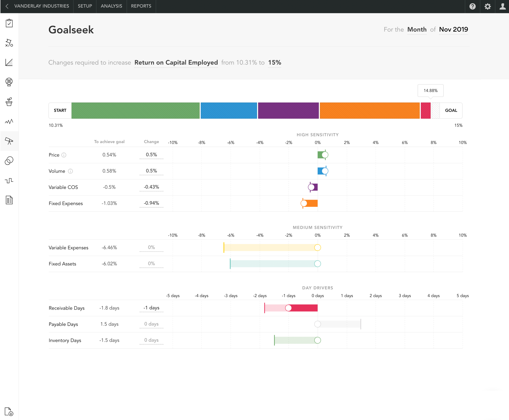Viewport: 509px width, 420px height.
Task: Click the blue segment of the progress bar
Action: click(229, 111)
